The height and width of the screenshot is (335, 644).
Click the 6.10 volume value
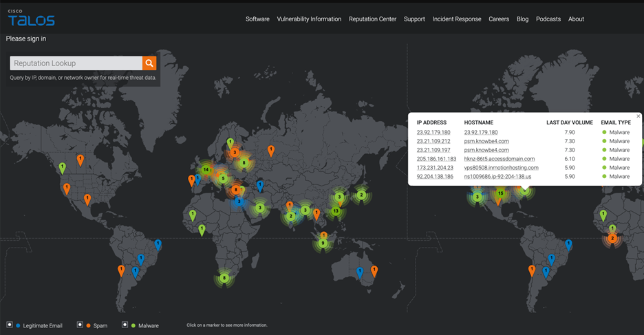point(570,159)
